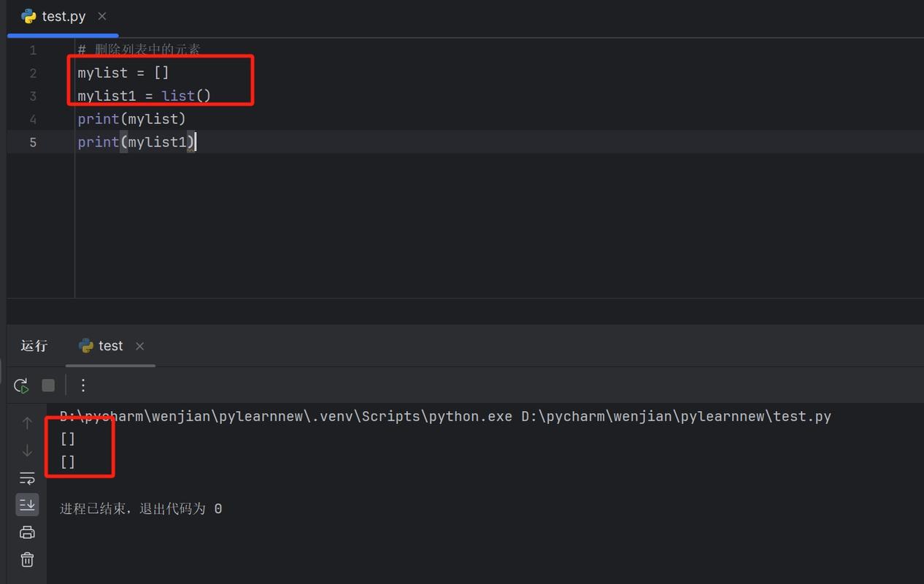Click the Stop process icon
This screenshot has height=584, width=924.
tap(47, 385)
